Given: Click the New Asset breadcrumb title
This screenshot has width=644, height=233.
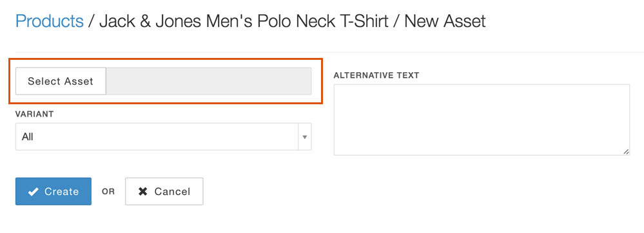Looking at the screenshot, I should click(x=445, y=21).
